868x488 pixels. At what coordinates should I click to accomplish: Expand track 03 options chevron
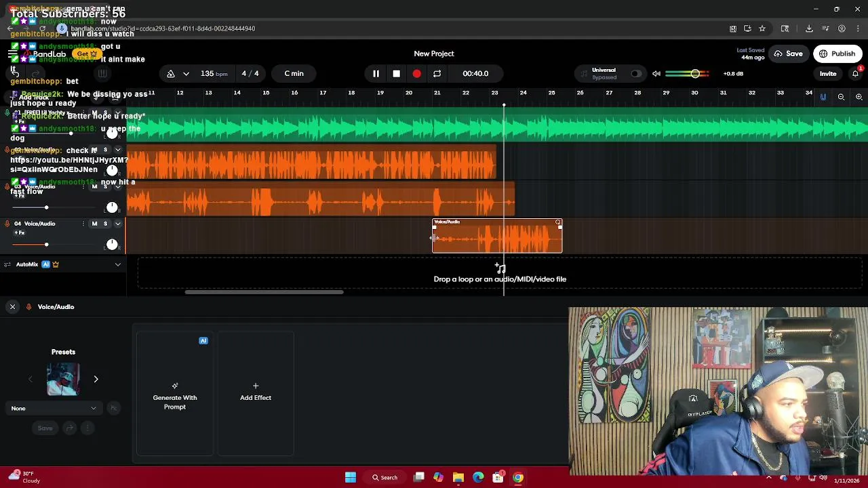[117, 186]
